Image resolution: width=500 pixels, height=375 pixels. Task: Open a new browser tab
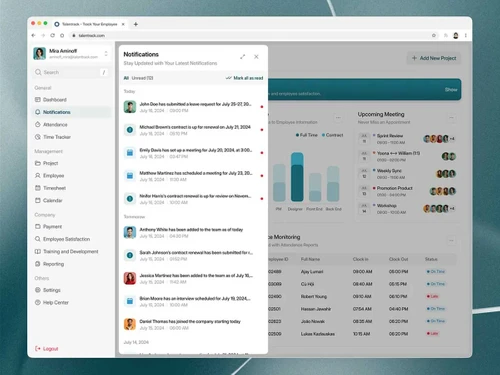click(x=136, y=24)
